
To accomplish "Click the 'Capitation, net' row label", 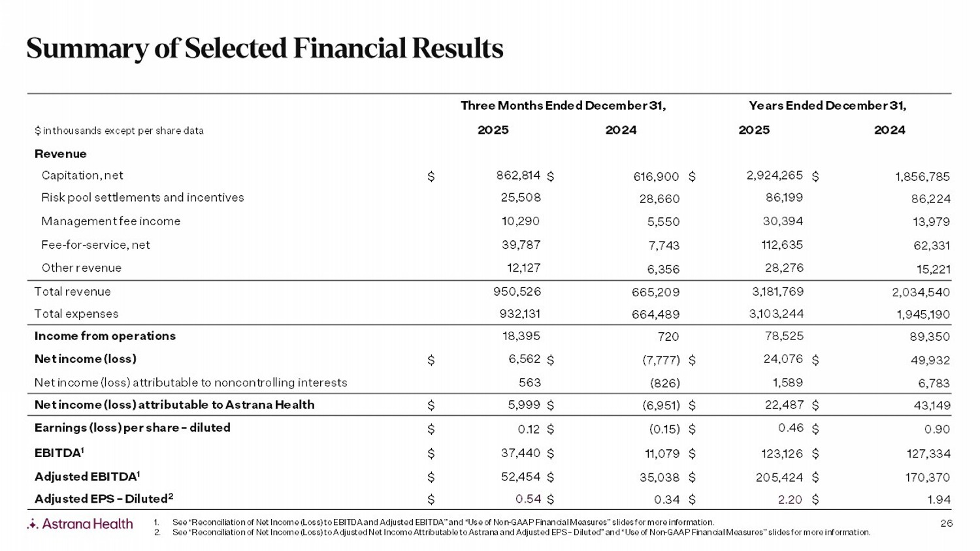I will [82, 176].
